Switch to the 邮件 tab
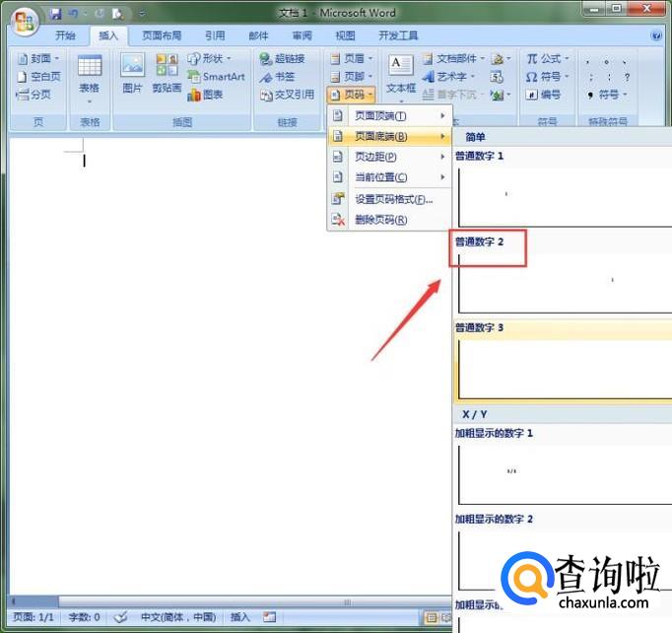 (x=258, y=35)
